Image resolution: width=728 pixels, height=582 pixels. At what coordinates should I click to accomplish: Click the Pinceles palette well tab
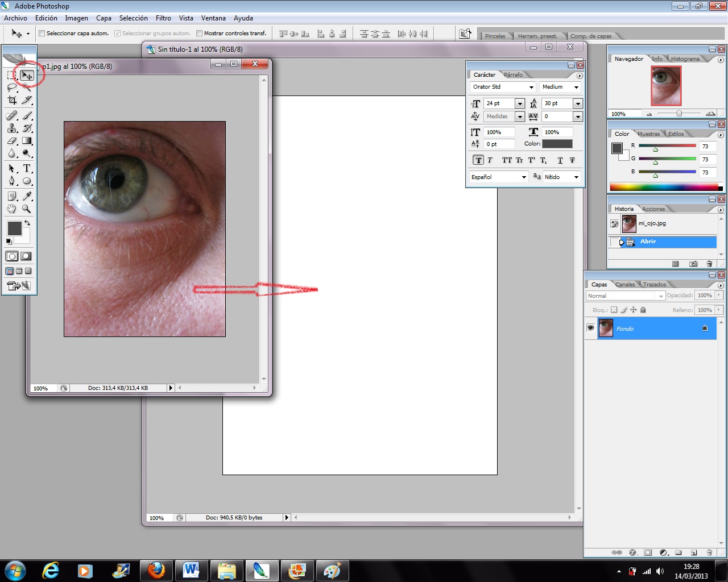click(x=495, y=36)
